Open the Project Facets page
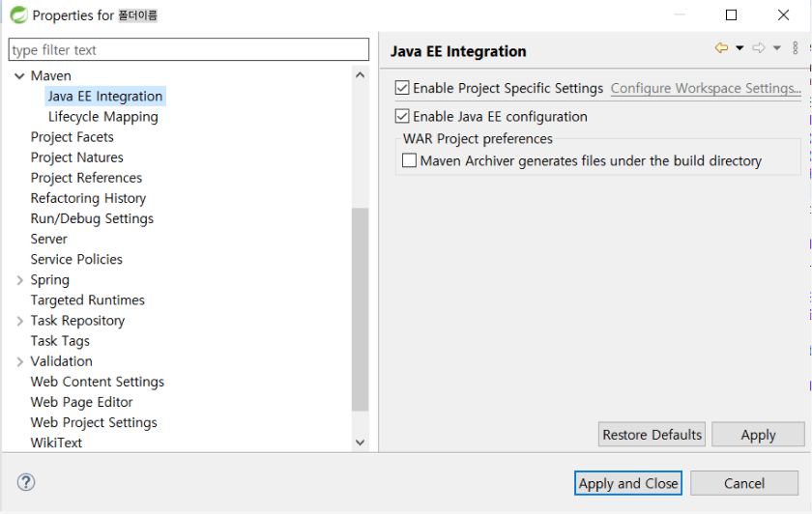 click(x=72, y=137)
